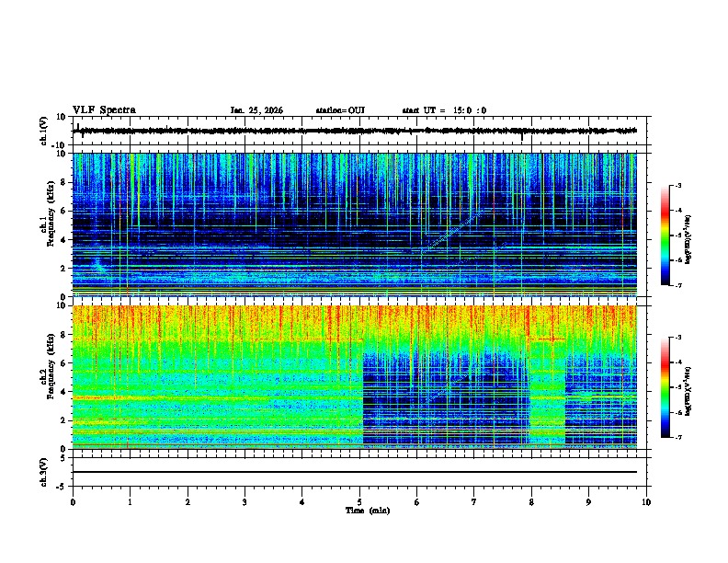Click the ch.1 spectrogram color scale bar
Screen dimensions: 728x563
(x=665, y=236)
